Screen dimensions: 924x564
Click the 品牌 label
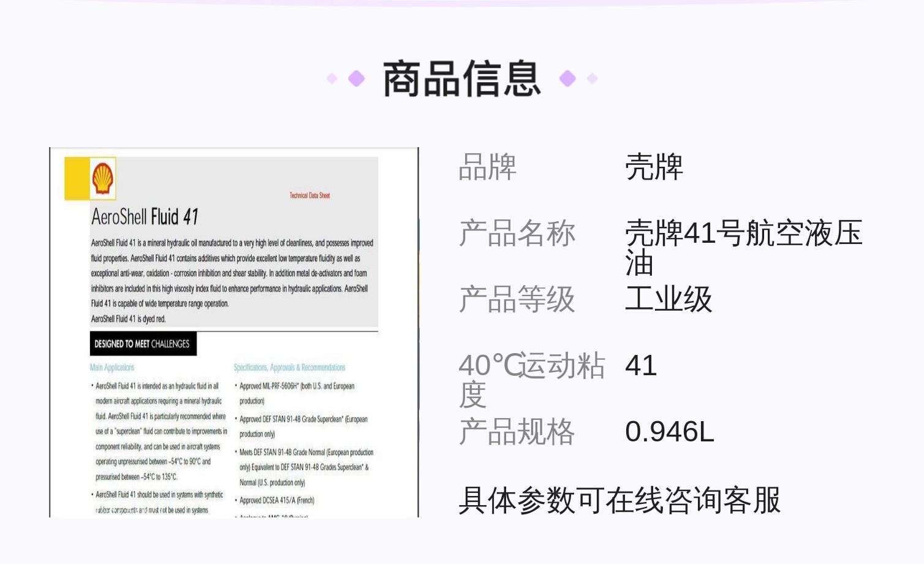click(x=488, y=167)
